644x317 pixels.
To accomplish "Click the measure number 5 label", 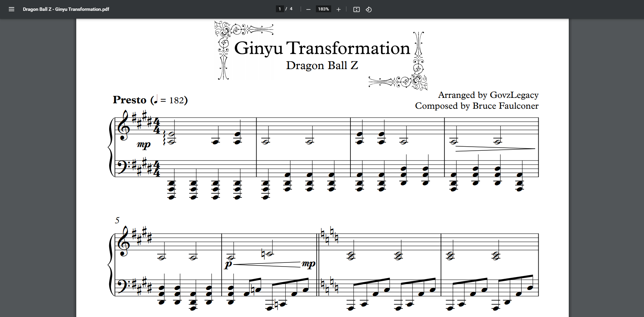I will coord(117,220).
